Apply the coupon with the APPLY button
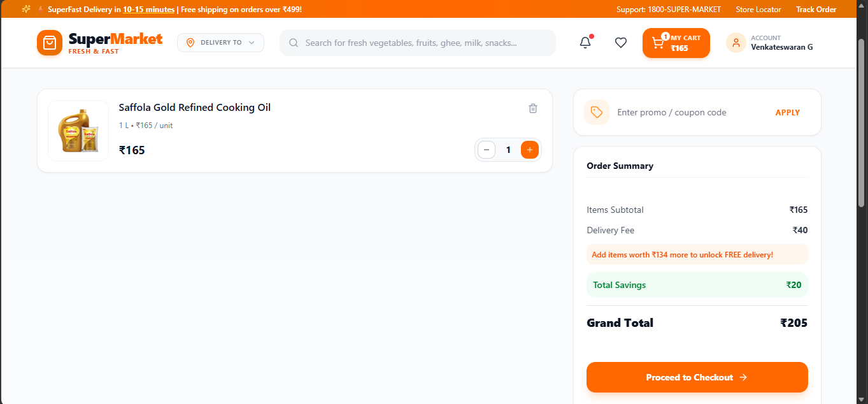The width and height of the screenshot is (868, 404). 788,112
